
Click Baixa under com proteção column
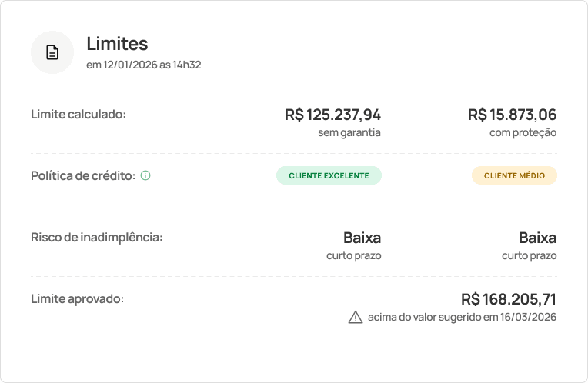537,238
